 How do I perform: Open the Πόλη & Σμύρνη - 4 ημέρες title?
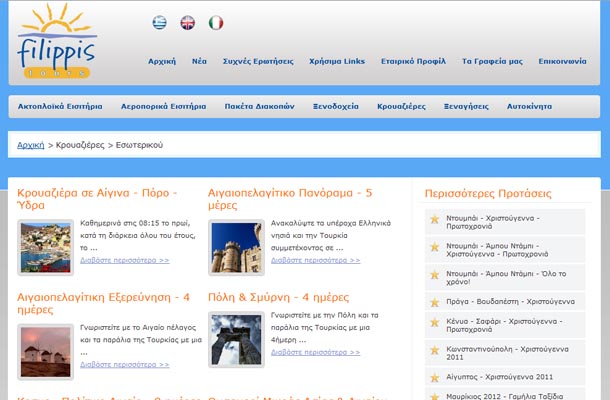pyautogui.click(x=278, y=297)
